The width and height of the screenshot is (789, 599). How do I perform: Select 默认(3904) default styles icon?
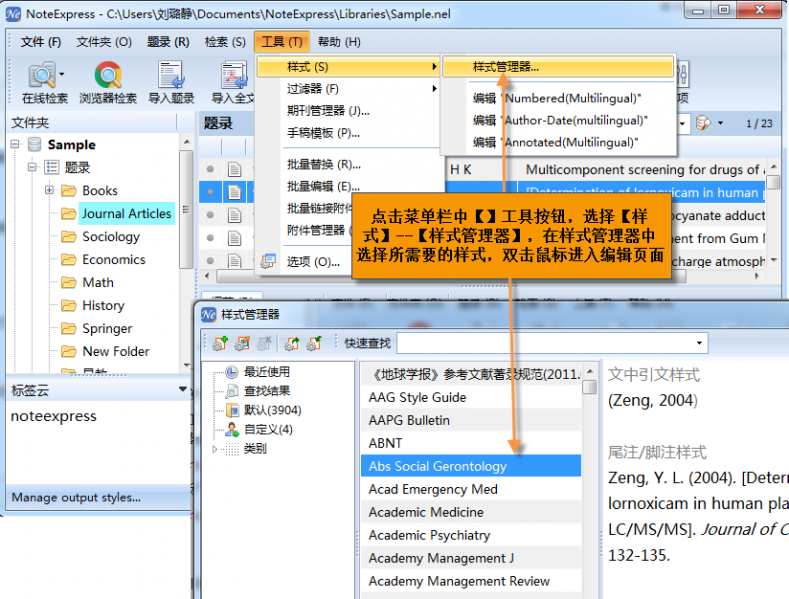[232, 410]
